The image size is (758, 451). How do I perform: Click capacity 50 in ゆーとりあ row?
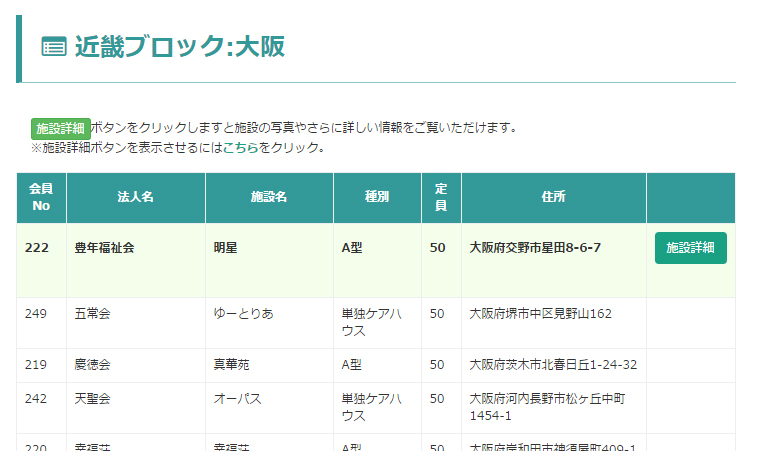pos(437,314)
